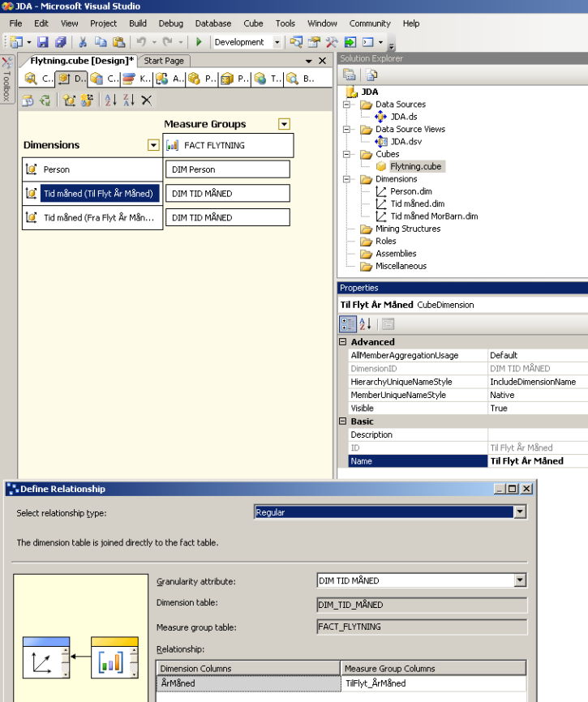The height and width of the screenshot is (702, 588).
Task: Collapse the Dimensions folder tree node
Action: 346,179
